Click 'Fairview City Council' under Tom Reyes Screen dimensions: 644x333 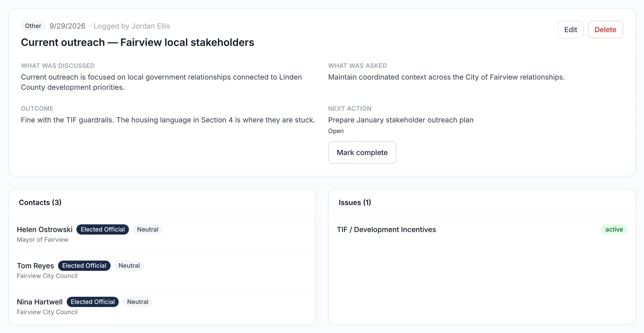[x=47, y=276]
